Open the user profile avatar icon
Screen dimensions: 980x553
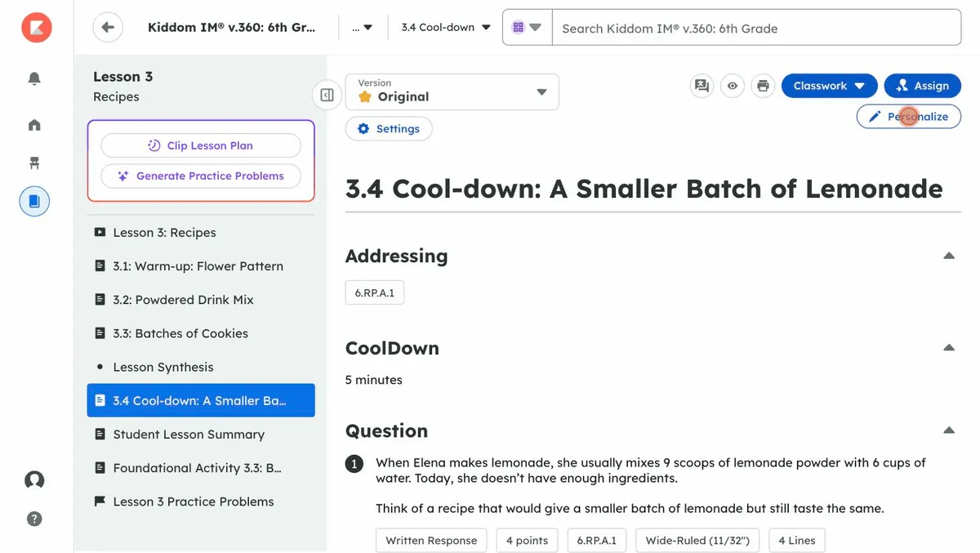34,479
